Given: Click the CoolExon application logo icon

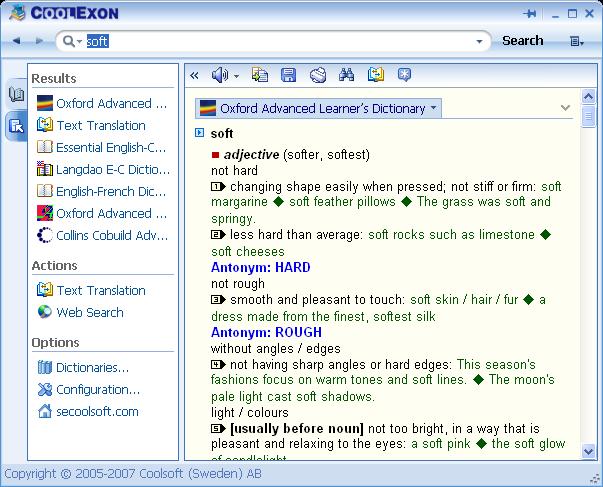Looking at the screenshot, I should click(17, 13).
